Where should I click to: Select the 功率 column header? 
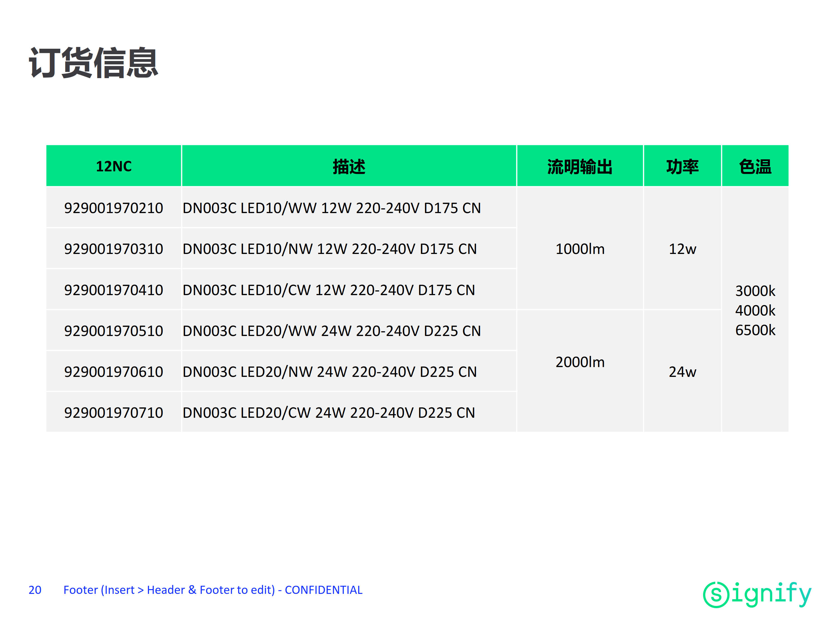[x=682, y=166]
